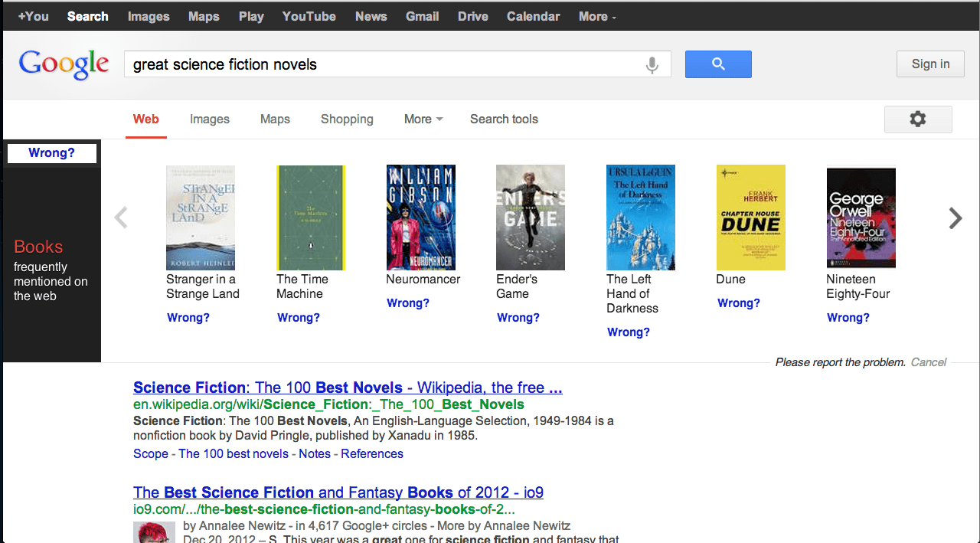Report The Left Hand of Darkness wrong
The height and width of the screenshot is (543, 980).
629,332
